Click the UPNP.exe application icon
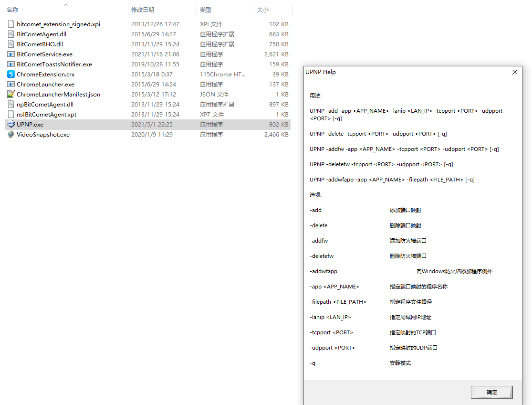The image size is (532, 405). click(11, 124)
